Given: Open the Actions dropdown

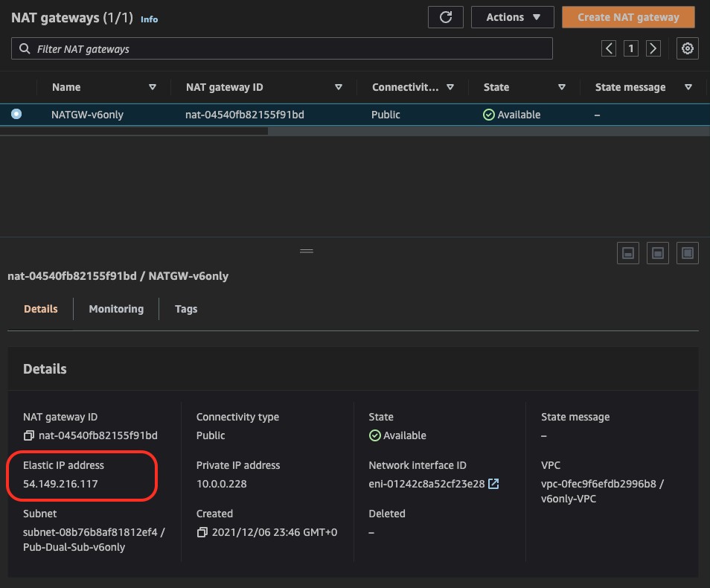Looking at the screenshot, I should (513, 17).
